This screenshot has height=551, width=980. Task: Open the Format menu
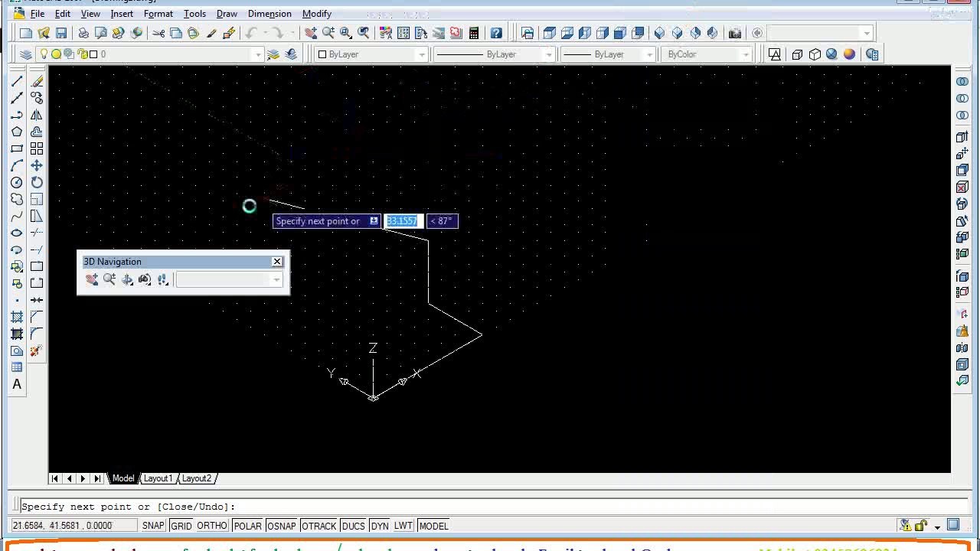[158, 14]
